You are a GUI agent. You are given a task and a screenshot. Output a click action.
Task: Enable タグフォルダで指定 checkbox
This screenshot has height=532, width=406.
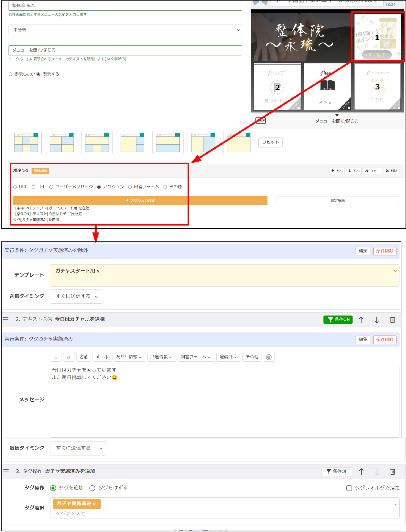(349, 488)
